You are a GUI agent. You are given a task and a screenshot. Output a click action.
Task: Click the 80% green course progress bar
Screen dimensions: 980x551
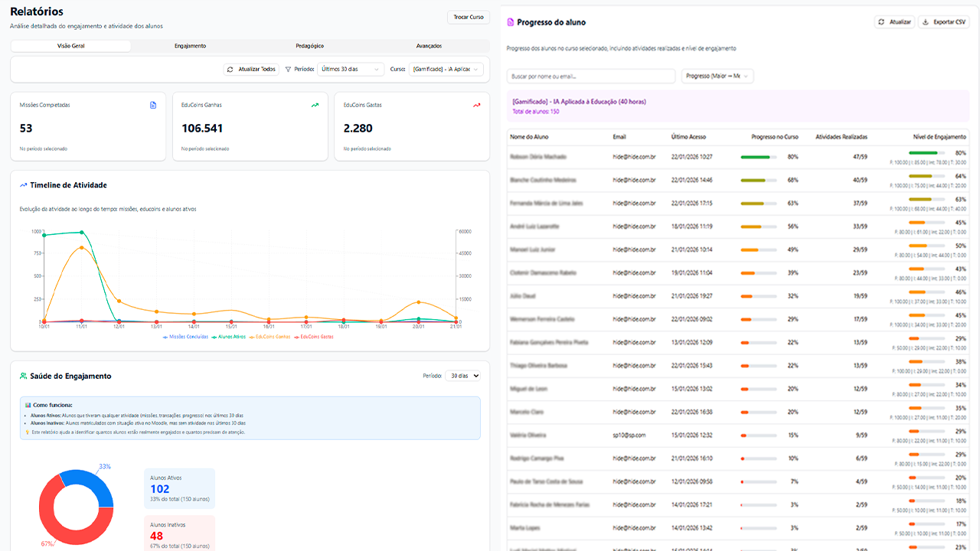[758, 157]
